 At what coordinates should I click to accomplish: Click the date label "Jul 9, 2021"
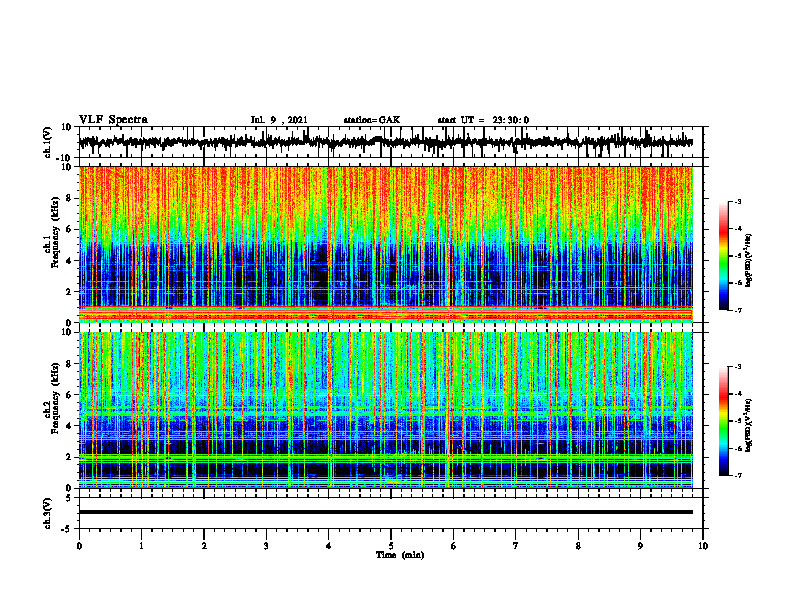pyautogui.click(x=279, y=120)
